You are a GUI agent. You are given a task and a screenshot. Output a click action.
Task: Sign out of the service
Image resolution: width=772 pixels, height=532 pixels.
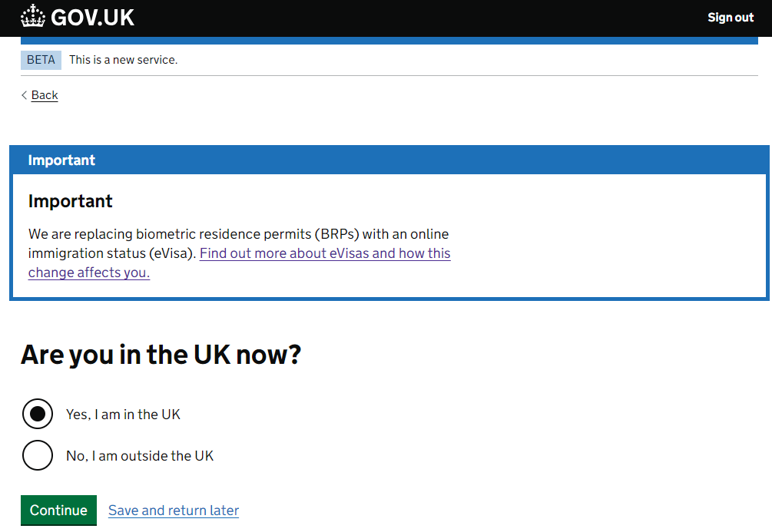coord(731,18)
